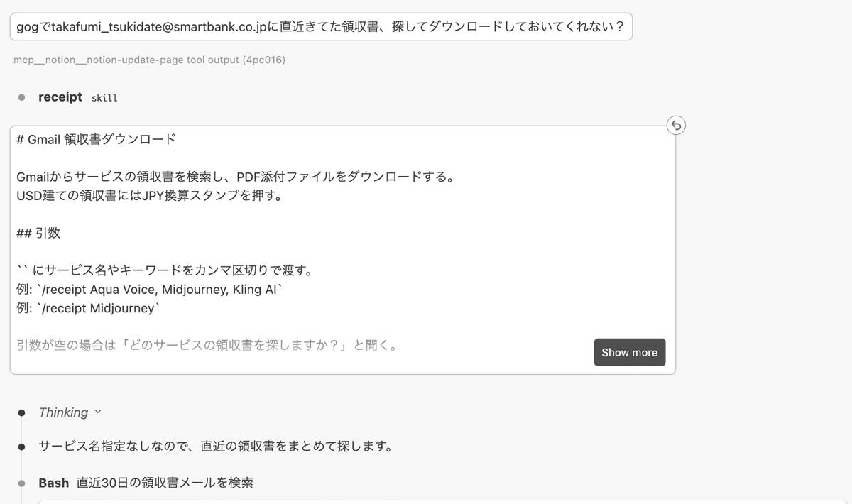This screenshot has width=852, height=504.
Task: Click the ## 引数 heading line
Action: tap(39, 233)
